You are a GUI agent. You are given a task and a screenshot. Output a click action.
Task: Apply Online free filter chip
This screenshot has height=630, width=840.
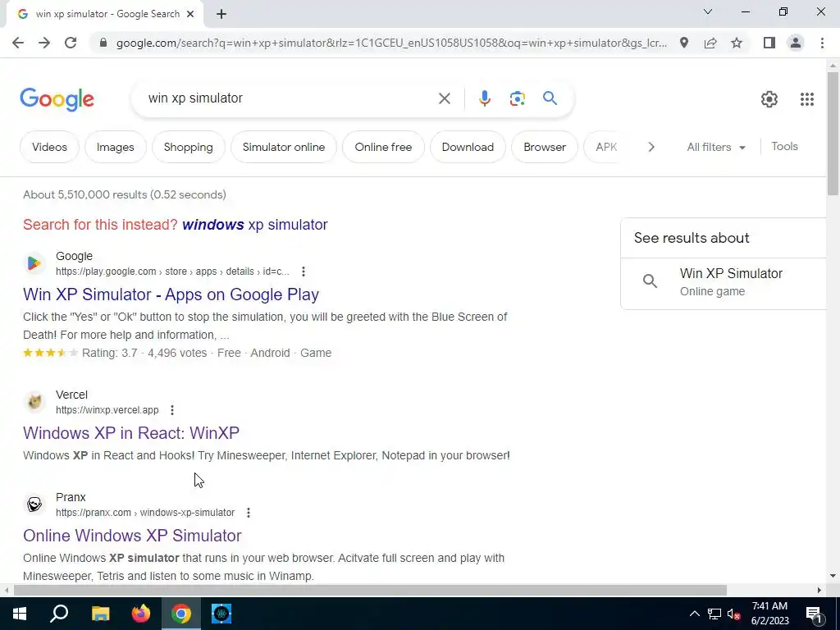(383, 147)
